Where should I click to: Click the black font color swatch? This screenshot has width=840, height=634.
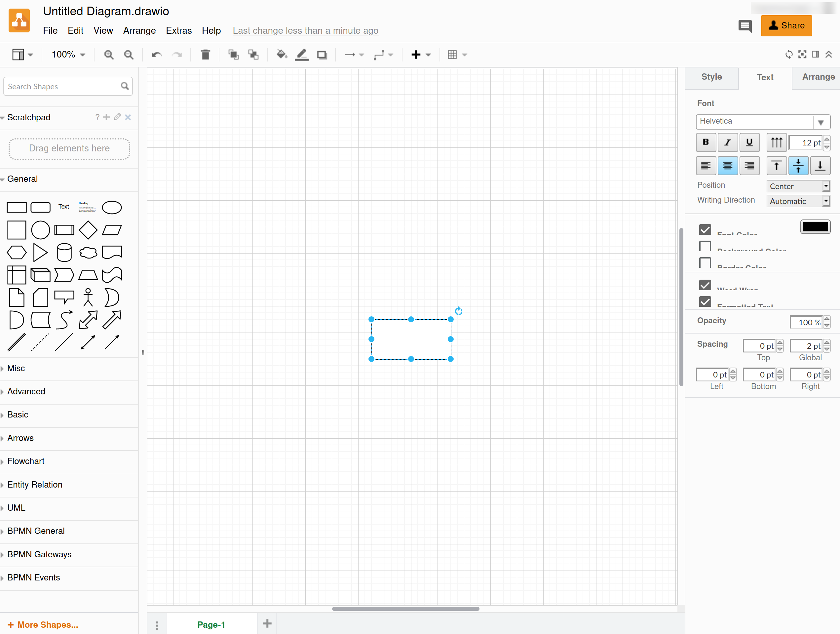[x=815, y=227]
